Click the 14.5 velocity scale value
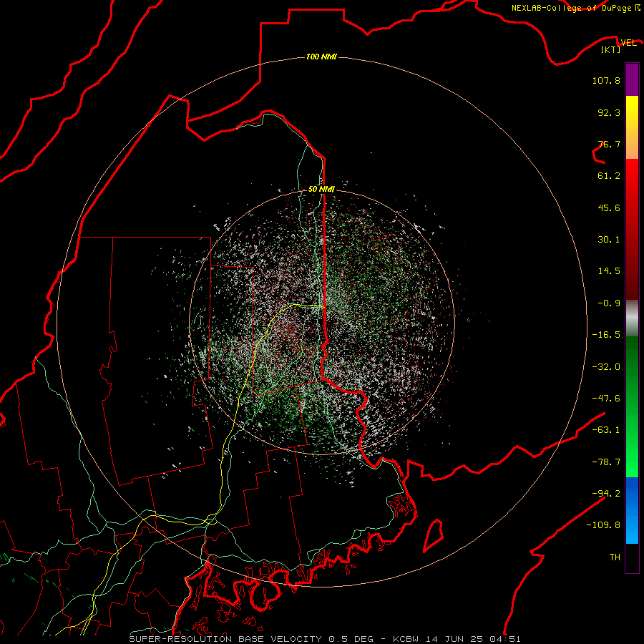Screen dimensions: 644x644 (609, 271)
